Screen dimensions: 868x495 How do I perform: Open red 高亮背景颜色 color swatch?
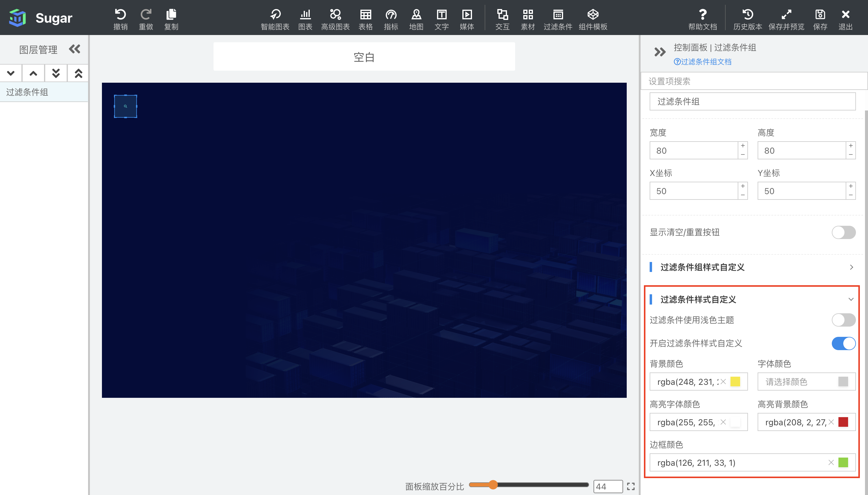[x=843, y=422]
